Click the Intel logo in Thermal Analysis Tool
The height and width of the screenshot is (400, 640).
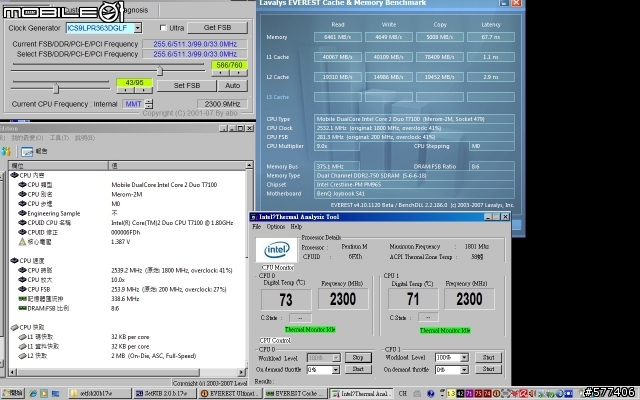tap(276, 250)
